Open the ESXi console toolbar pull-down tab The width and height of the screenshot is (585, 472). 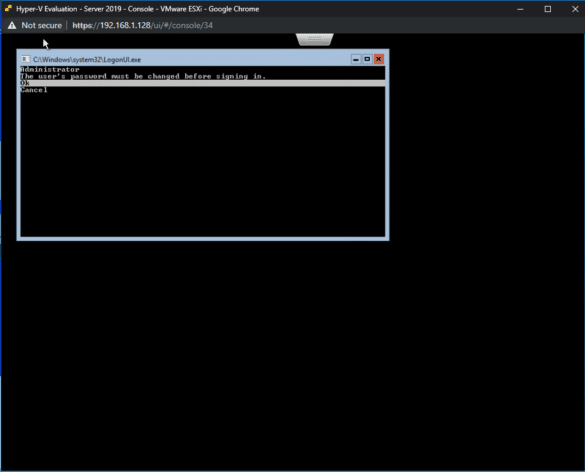[x=315, y=39]
